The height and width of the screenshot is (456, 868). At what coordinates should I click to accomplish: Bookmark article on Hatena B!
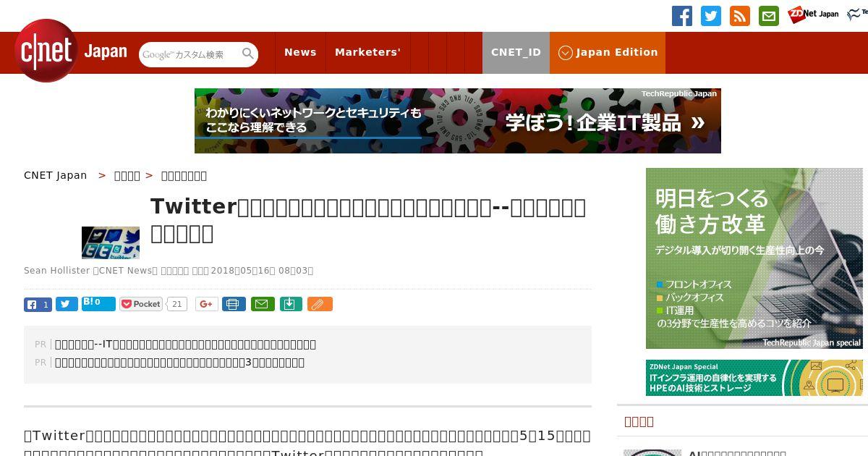(98, 304)
